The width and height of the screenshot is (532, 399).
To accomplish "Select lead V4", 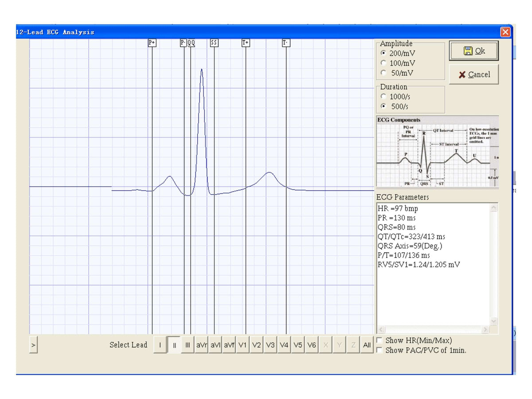I will 284,345.
